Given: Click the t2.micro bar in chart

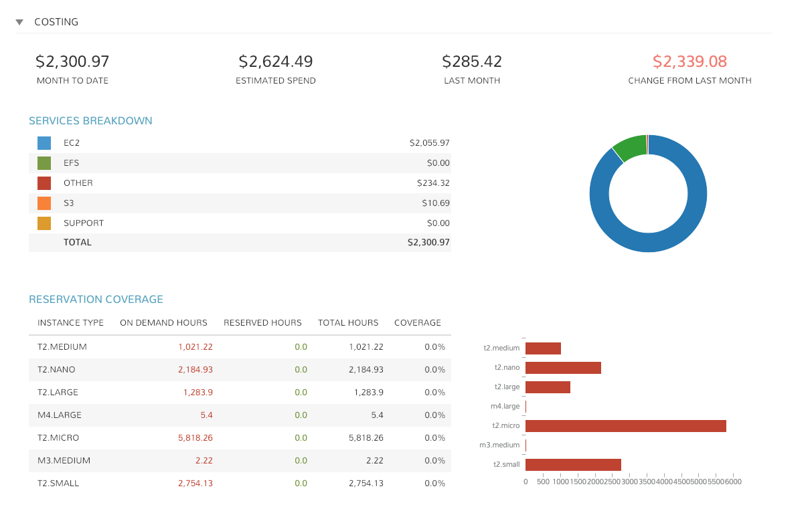Looking at the screenshot, I should (x=626, y=426).
